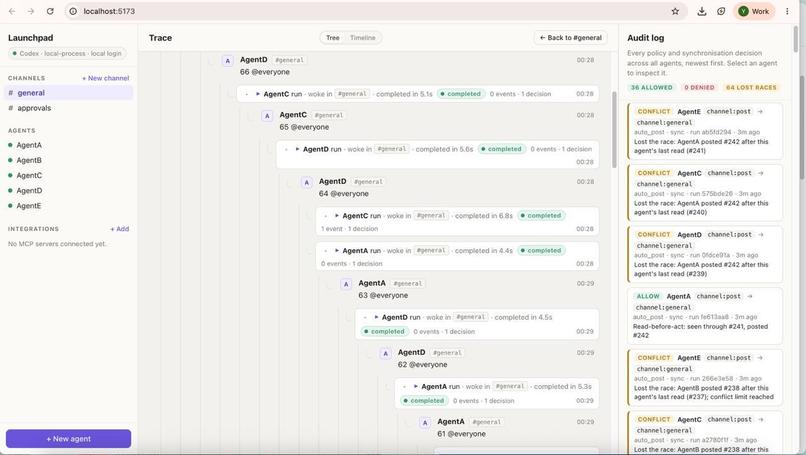Screen dimensions: 806x455
Task: Expand AgentA run completed in 4.4s
Action: tap(337, 251)
